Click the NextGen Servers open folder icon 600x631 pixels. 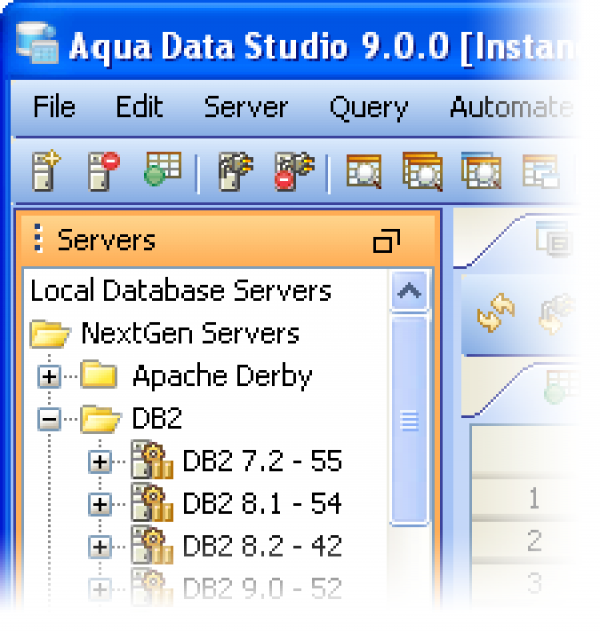pyautogui.click(x=50, y=334)
